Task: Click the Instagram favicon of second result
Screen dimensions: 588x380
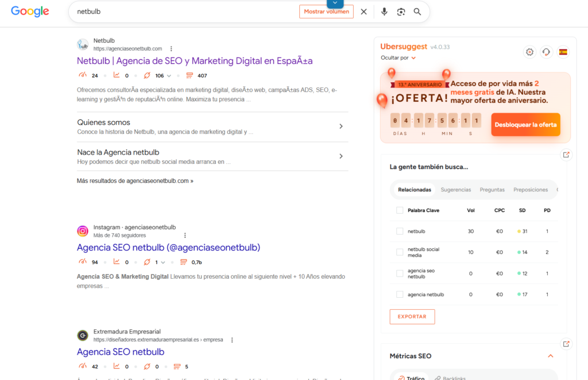Action: tap(83, 231)
